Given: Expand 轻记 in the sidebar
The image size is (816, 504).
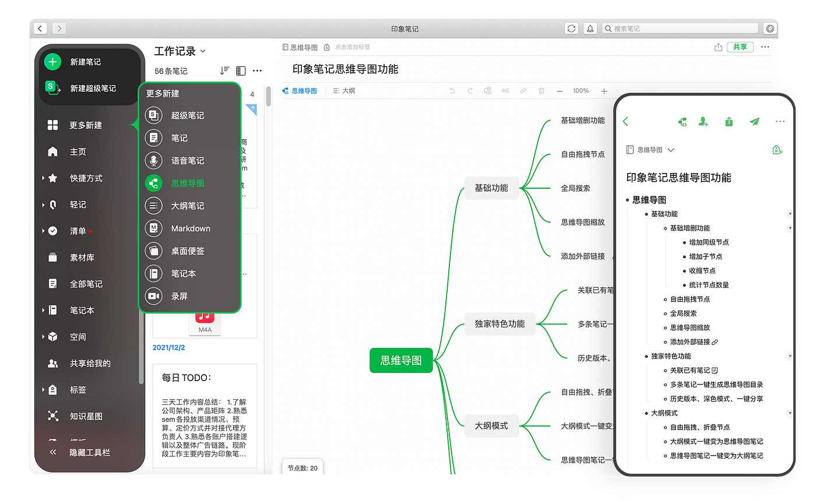Looking at the screenshot, I should click(43, 205).
